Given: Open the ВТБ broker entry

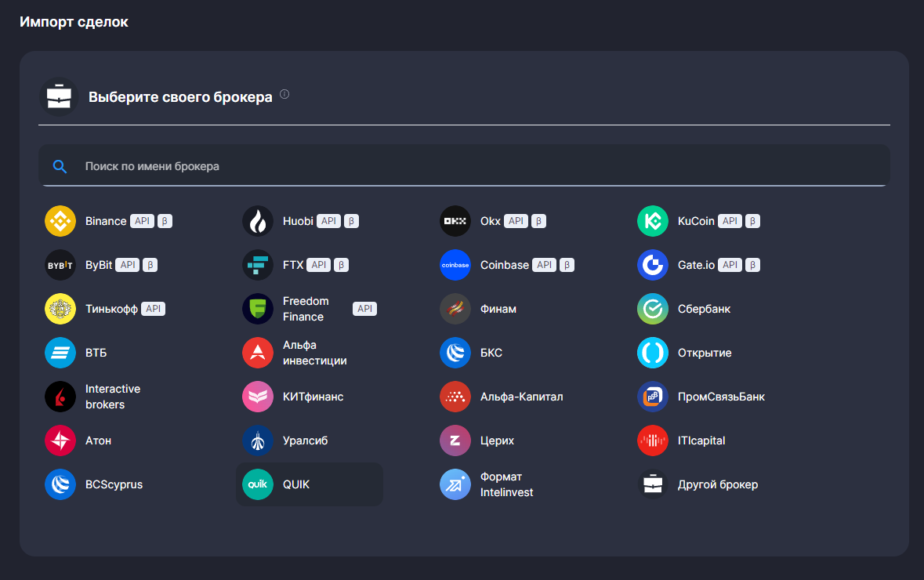Looking at the screenshot, I should pos(96,353).
